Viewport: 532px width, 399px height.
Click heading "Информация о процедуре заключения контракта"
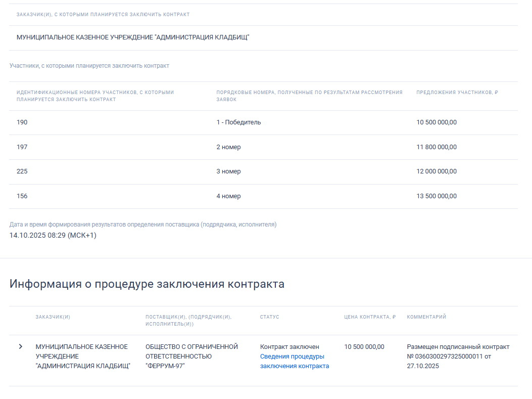[147, 284]
